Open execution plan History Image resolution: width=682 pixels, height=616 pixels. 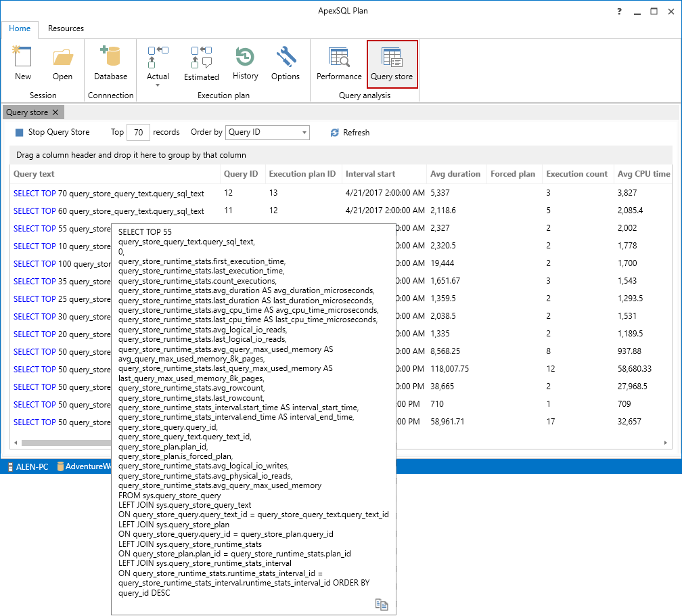[x=246, y=64]
